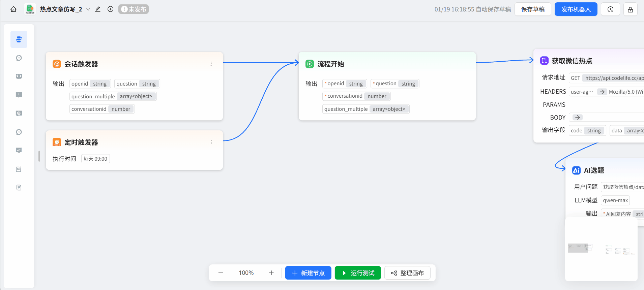Click the lock icon at top right

(x=630, y=9)
